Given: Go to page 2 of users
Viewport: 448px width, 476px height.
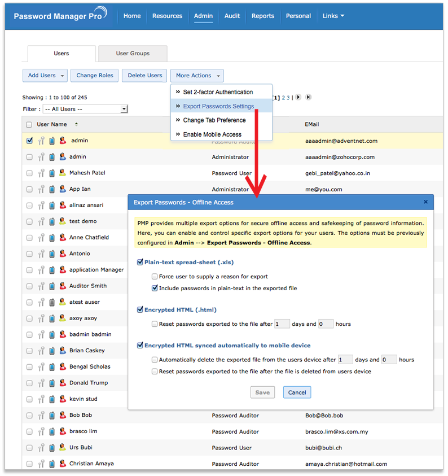Looking at the screenshot, I should pyautogui.click(x=283, y=98).
